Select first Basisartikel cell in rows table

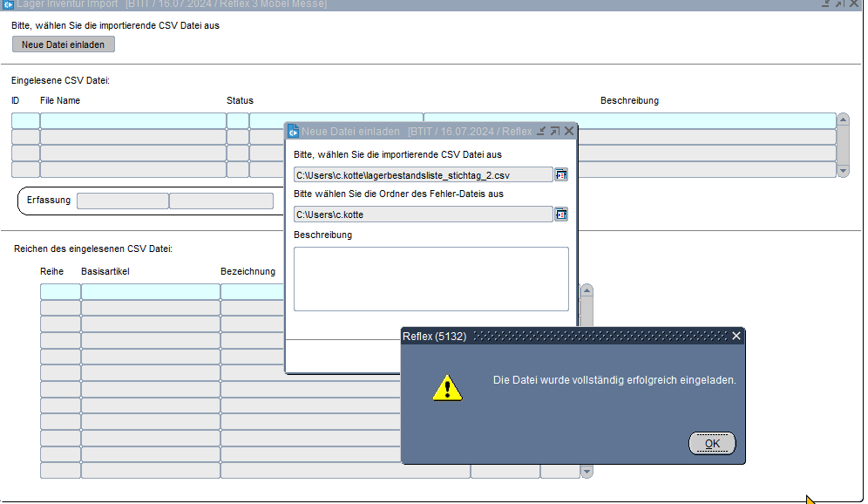tap(150, 291)
